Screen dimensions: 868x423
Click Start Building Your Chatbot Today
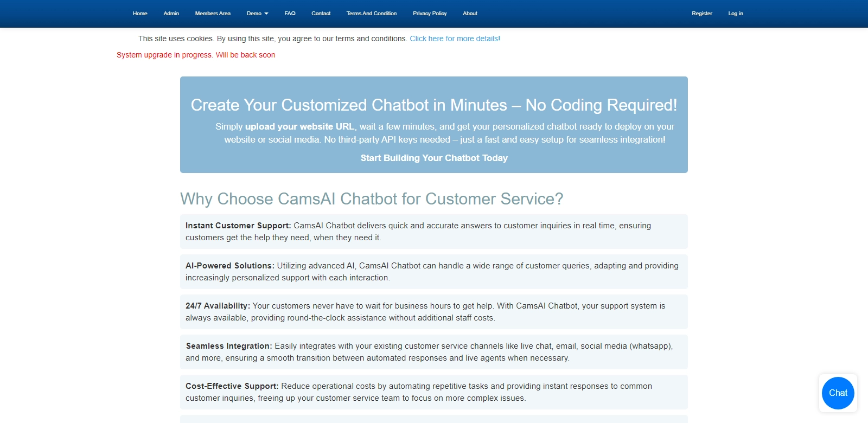click(x=434, y=158)
